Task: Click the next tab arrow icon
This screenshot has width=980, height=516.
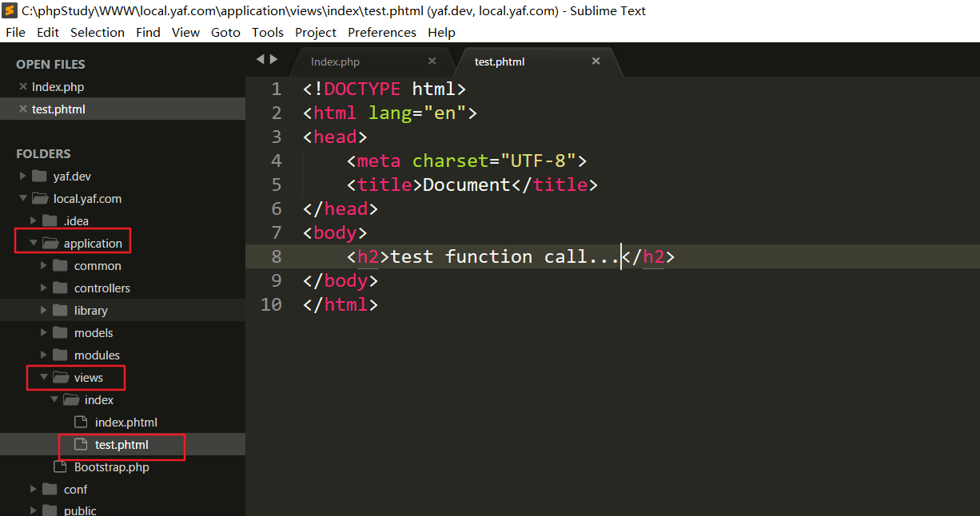Action: 274,59
